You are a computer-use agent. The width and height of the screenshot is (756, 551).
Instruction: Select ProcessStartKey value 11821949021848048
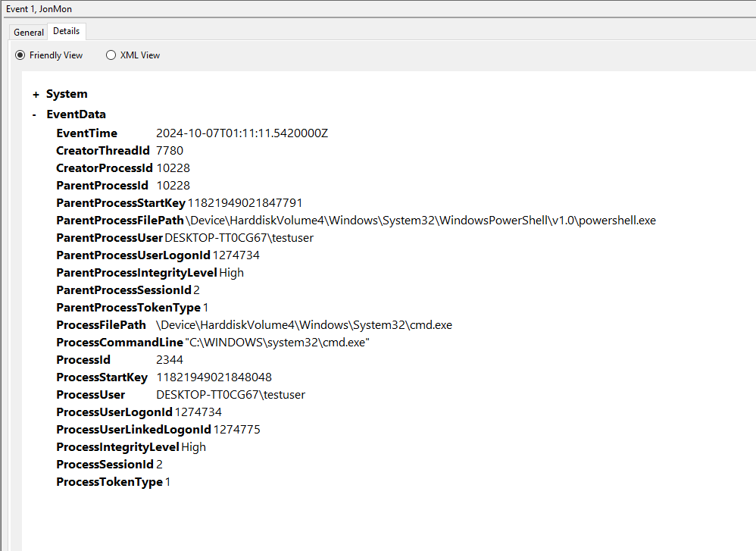(214, 377)
